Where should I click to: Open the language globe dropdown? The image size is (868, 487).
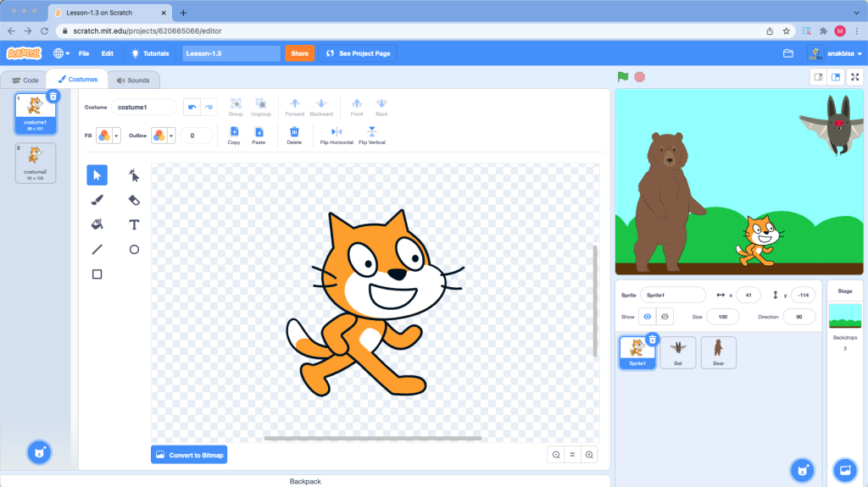(x=61, y=53)
